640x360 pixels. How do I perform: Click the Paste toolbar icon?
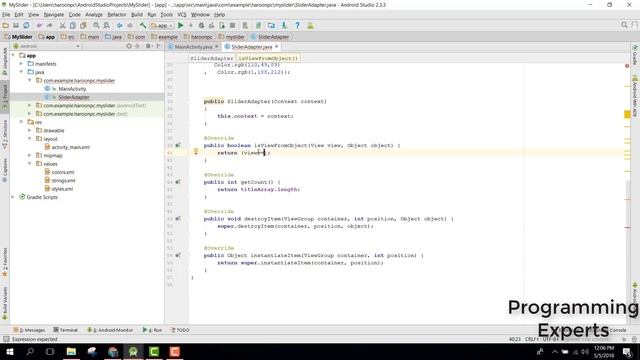(83, 25)
